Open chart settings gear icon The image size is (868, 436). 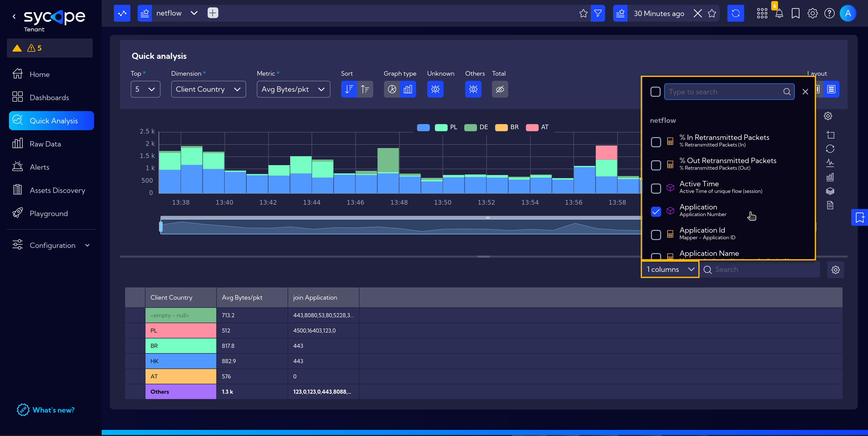click(828, 116)
